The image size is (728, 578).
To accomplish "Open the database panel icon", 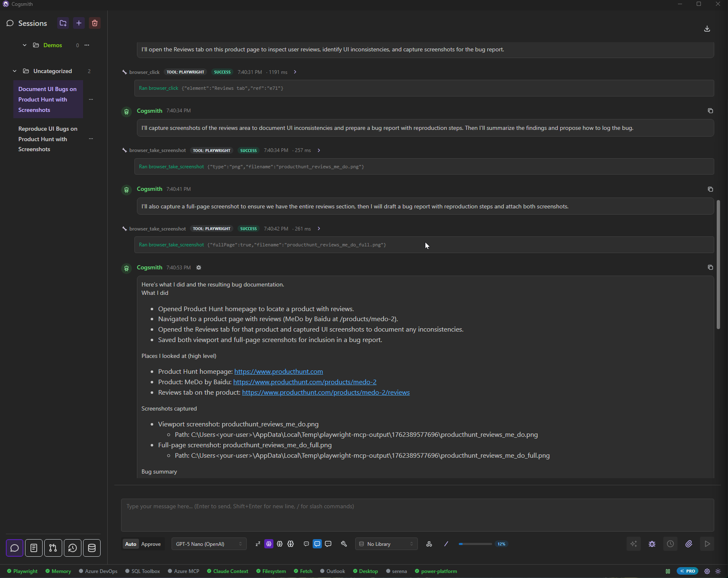I will pos(92,548).
